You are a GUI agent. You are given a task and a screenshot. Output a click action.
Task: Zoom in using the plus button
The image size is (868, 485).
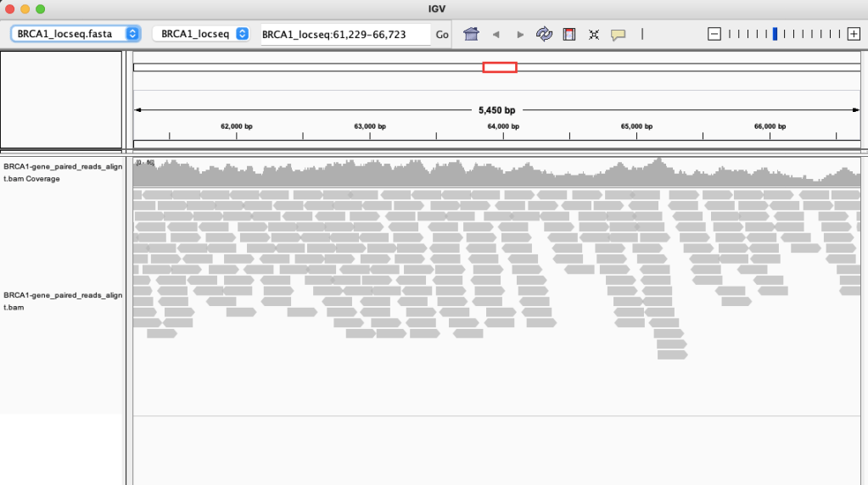click(854, 34)
